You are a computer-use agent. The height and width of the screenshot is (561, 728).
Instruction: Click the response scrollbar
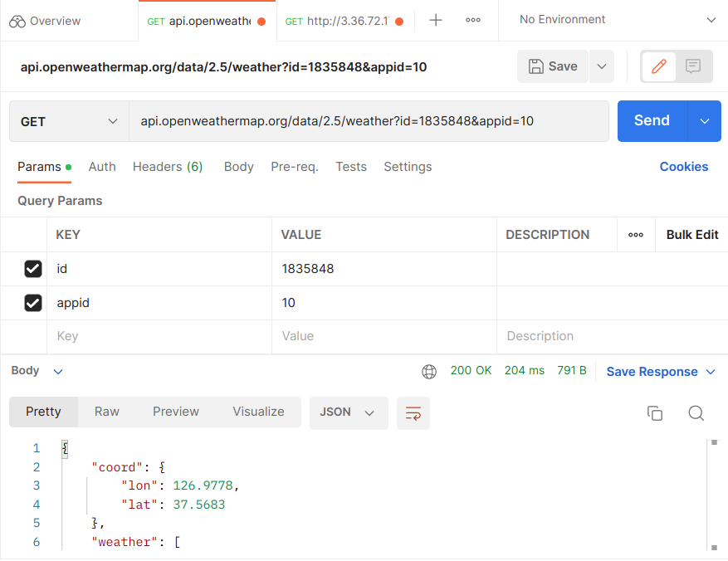[x=714, y=495]
